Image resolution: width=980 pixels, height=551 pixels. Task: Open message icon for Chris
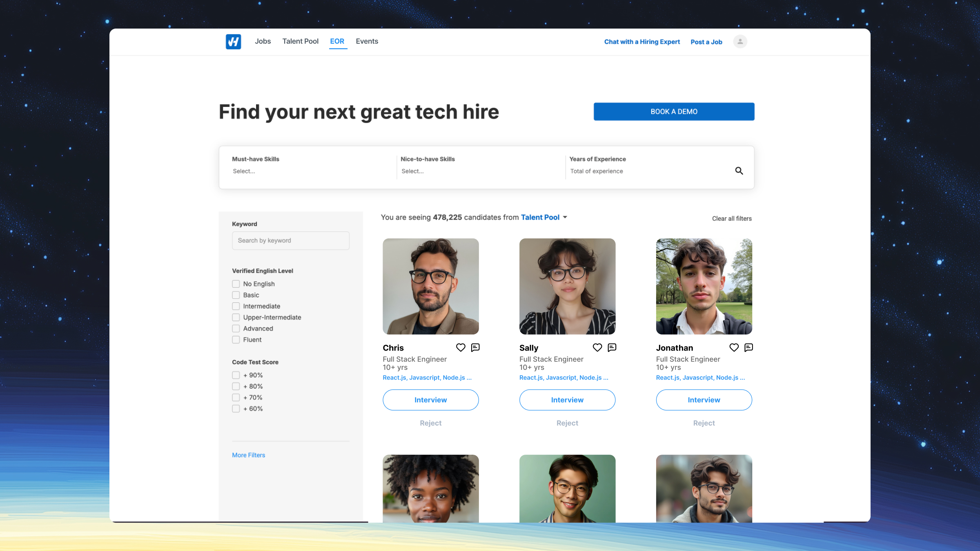(x=475, y=348)
